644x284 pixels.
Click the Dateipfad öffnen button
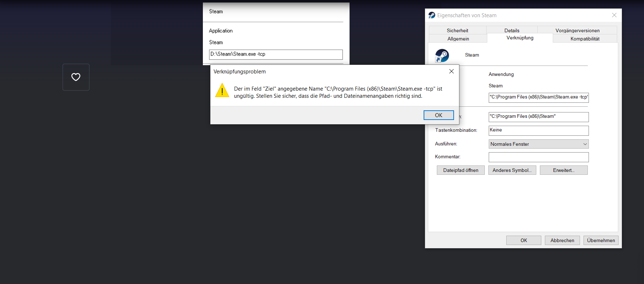(460, 170)
